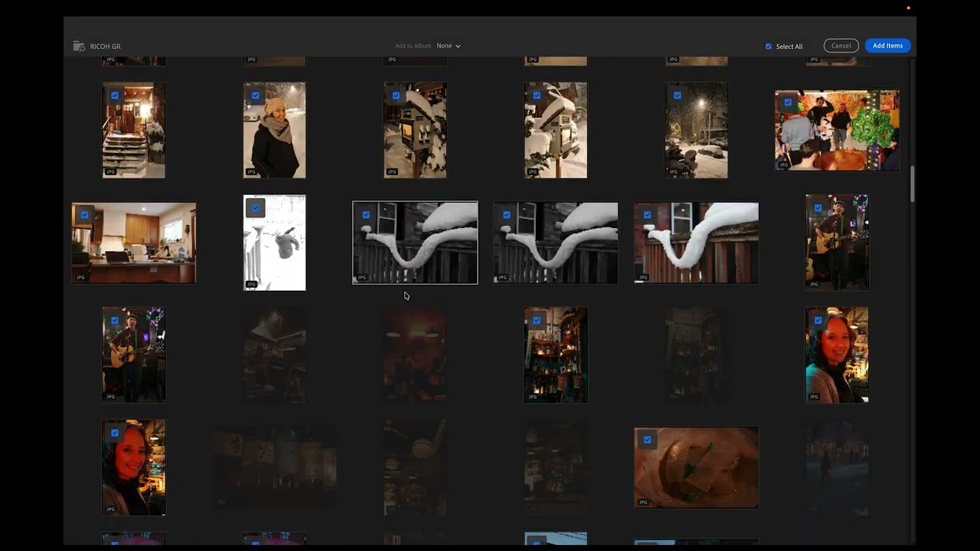
Task: Select the Christmas tree party thumbnail
Action: (837, 130)
